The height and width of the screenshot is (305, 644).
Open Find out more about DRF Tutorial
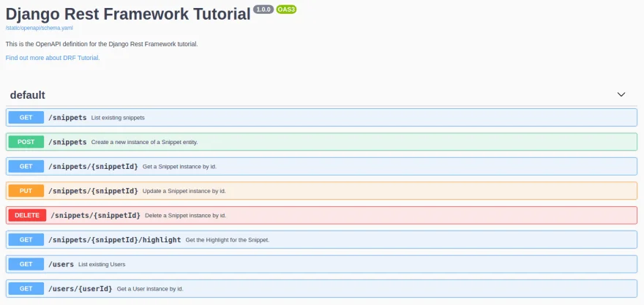[x=53, y=58]
